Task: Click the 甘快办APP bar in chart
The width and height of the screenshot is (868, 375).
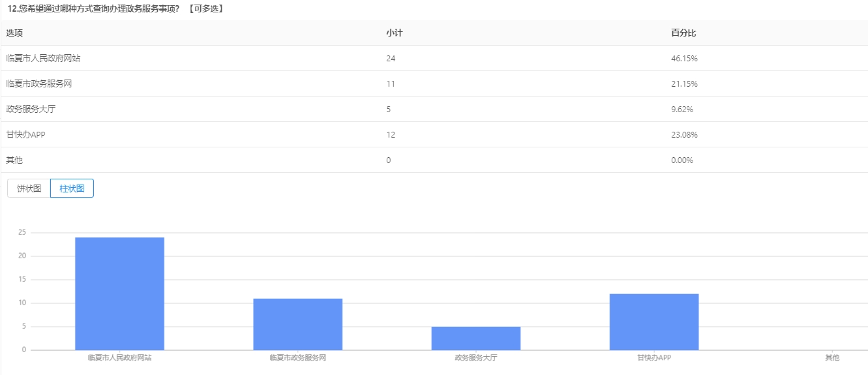Action: (653, 322)
